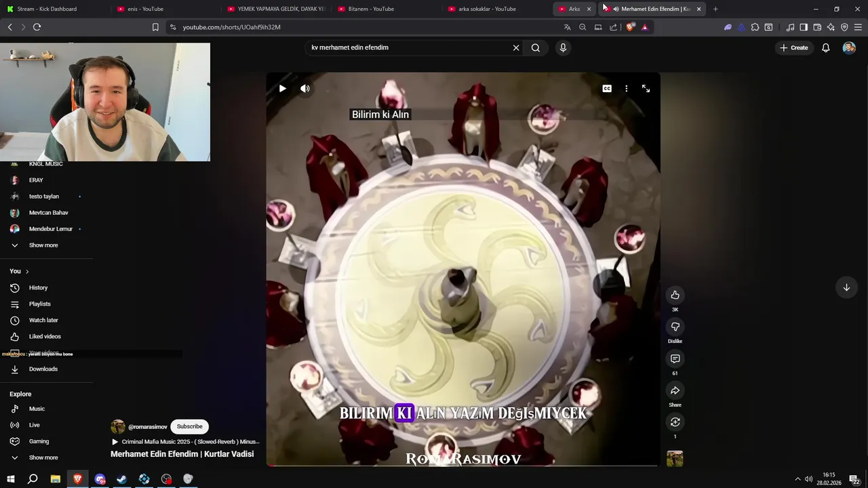Click the YouTube search magnifier button
Screen dimensions: 868x488
tap(536, 47)
